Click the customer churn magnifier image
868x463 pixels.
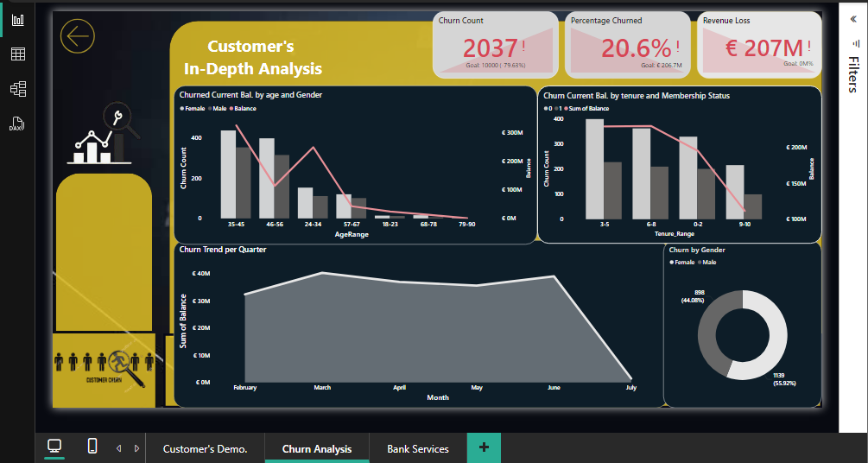pyautogui.click(x=103, y=370)
